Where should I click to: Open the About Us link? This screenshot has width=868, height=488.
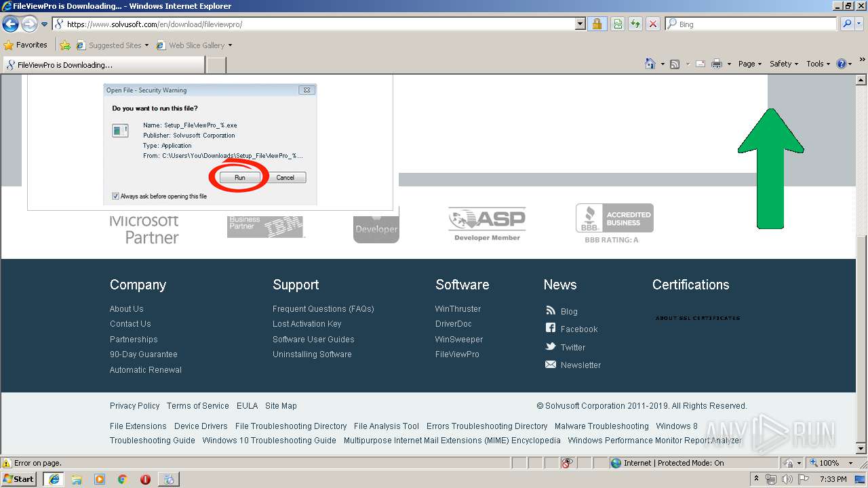(126, 309)
